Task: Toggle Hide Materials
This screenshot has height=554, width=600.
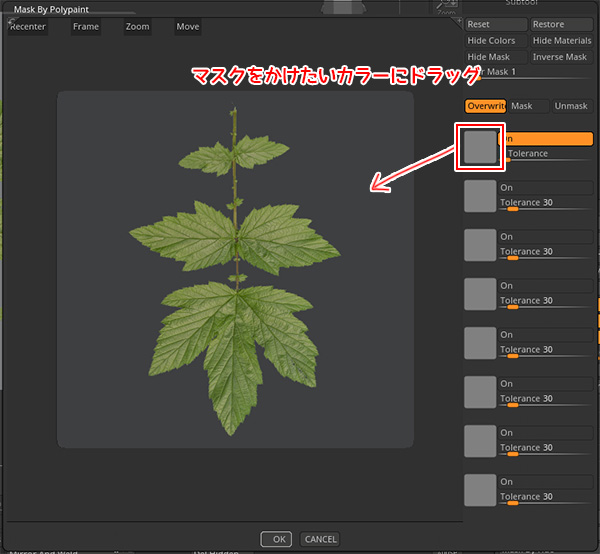Action: click(x=561, y=41)
